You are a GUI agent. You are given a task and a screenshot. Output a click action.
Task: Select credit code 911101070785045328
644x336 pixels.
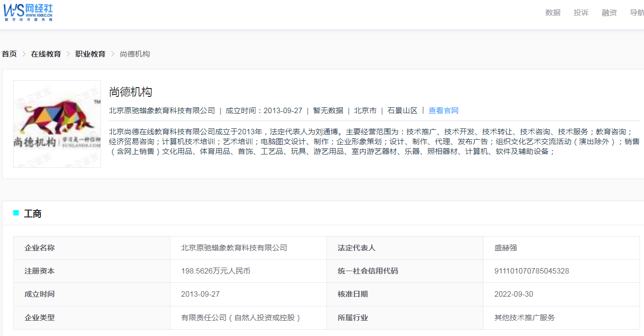pyautogui.click(x=532, y=271)
